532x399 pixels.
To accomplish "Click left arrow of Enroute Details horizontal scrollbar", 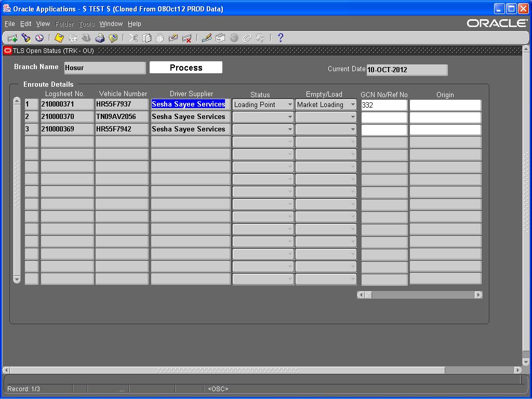I will 361,295.
